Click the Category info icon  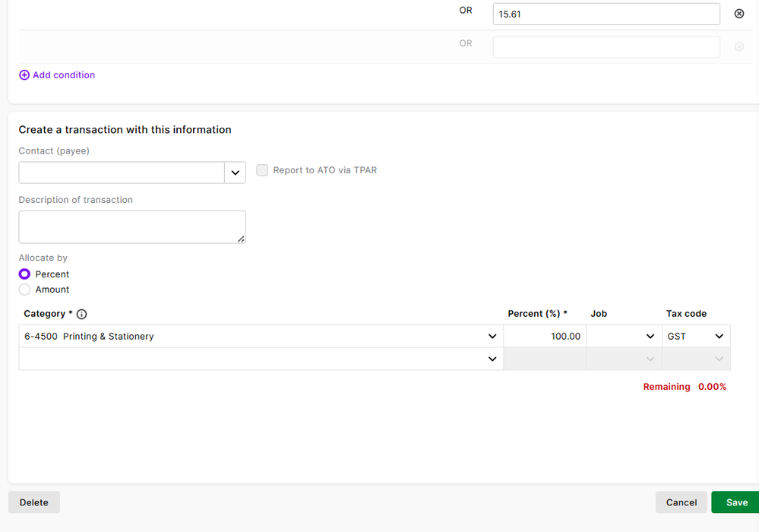pyautogui.click(x=82, y=314)
